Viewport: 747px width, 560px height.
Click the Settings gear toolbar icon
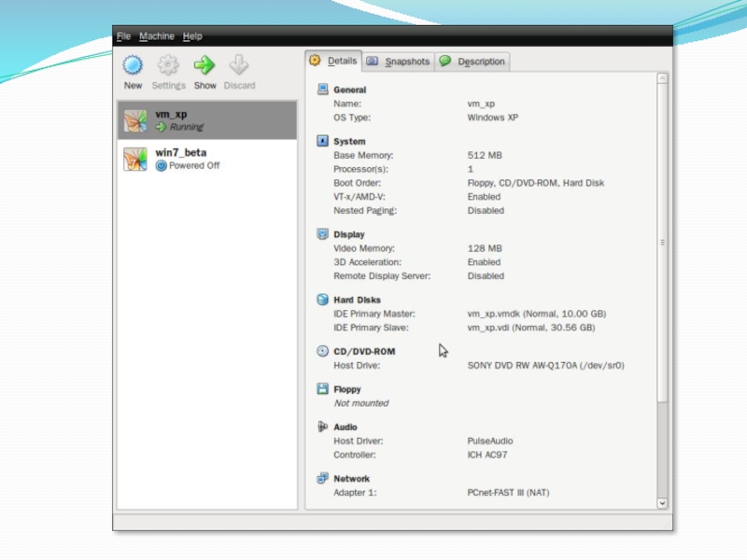point(168,65)
